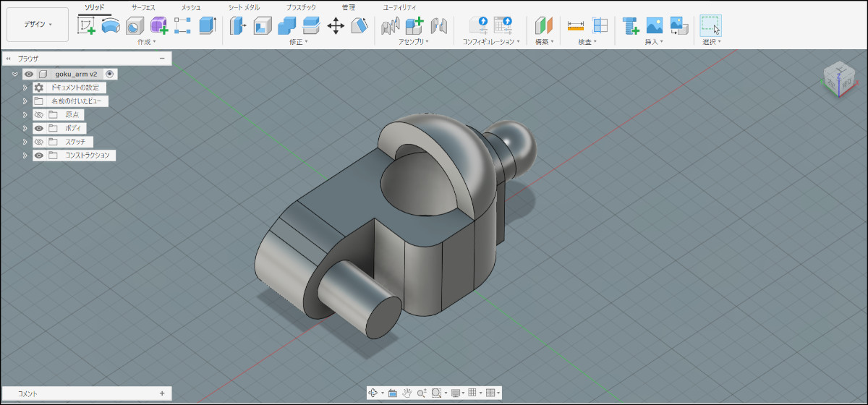
Task: Click the pan hand icon
Action: click(x=407, y=393)
